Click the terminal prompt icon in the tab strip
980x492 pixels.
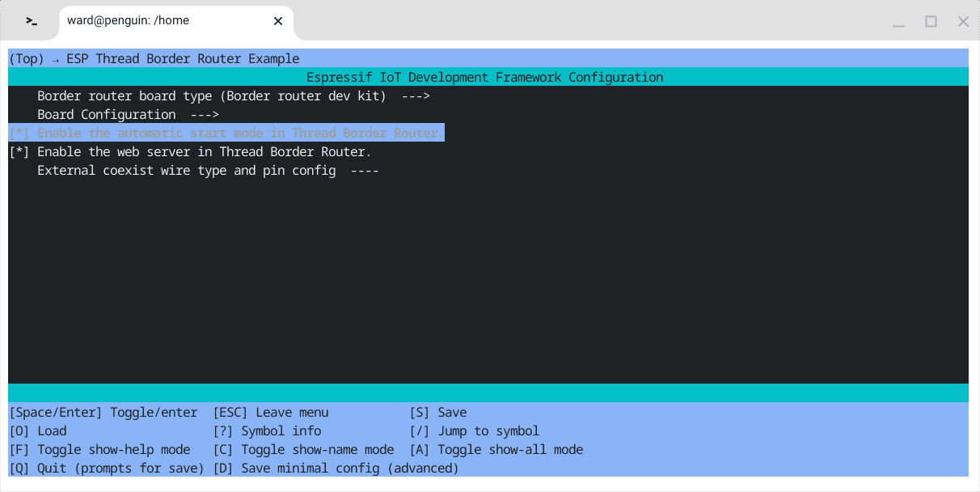pyautogui.click(x=32, y=21)
